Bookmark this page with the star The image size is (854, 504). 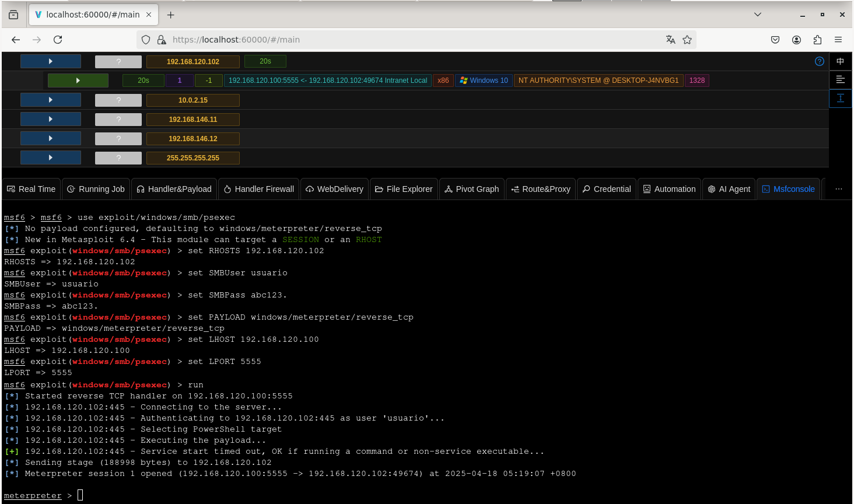tap(687, 40)
